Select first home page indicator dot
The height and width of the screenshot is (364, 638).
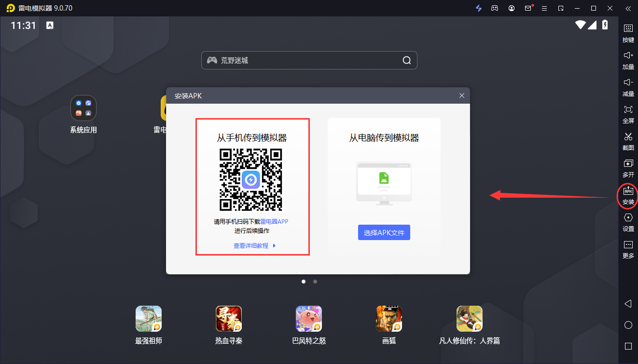coord(304,281)
